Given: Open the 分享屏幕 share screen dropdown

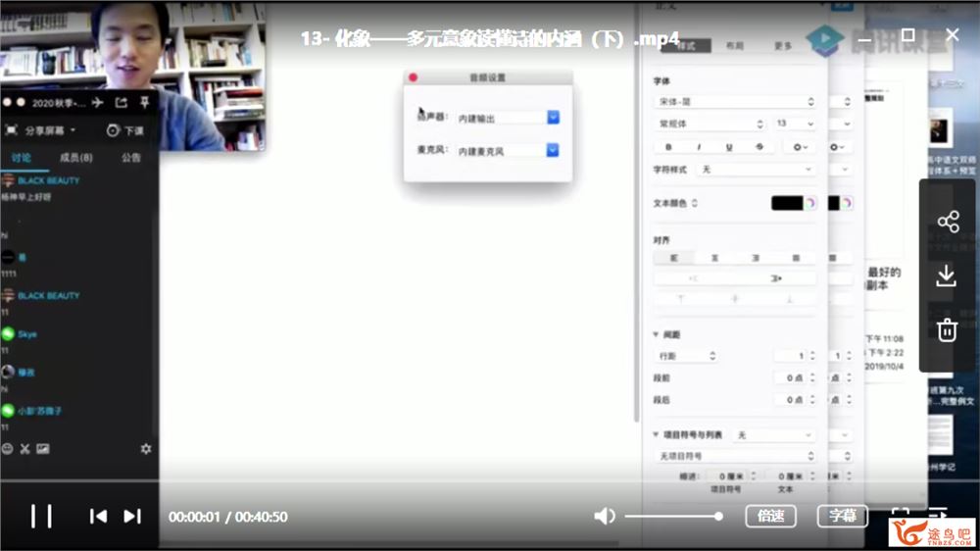Looking at the screenshot, I should (x=50, y=130).
